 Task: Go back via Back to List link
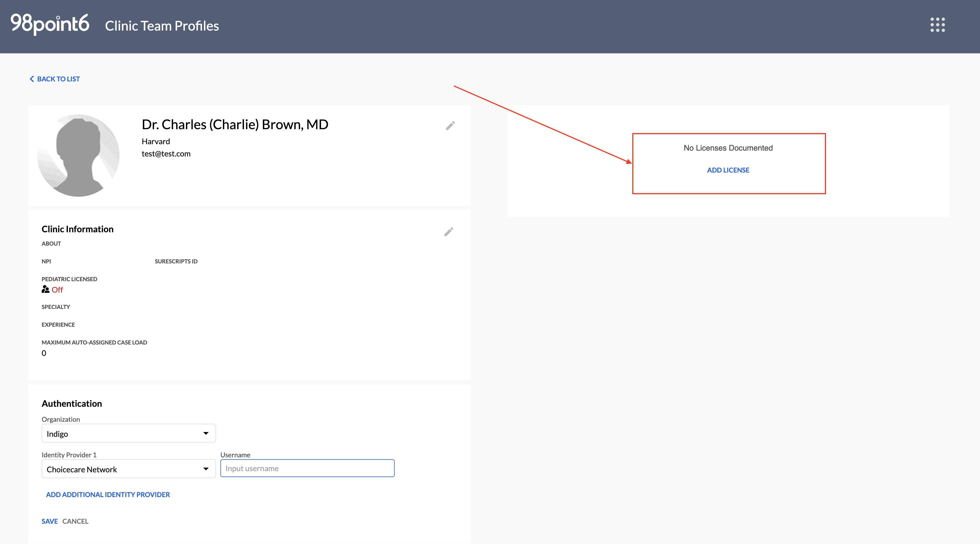coord(55,79)
